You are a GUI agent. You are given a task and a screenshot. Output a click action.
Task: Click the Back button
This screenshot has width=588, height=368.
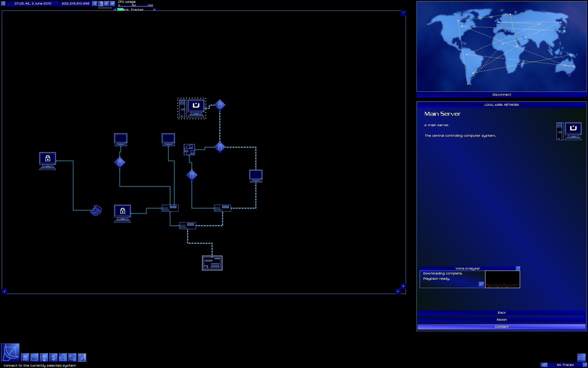coord(502,313)
